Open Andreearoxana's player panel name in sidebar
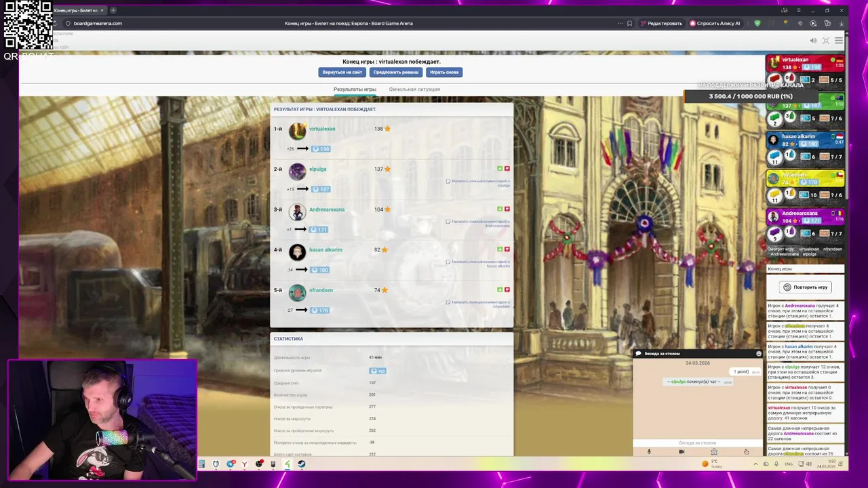This screenshot has width=868, height=488. pos(800,213)
